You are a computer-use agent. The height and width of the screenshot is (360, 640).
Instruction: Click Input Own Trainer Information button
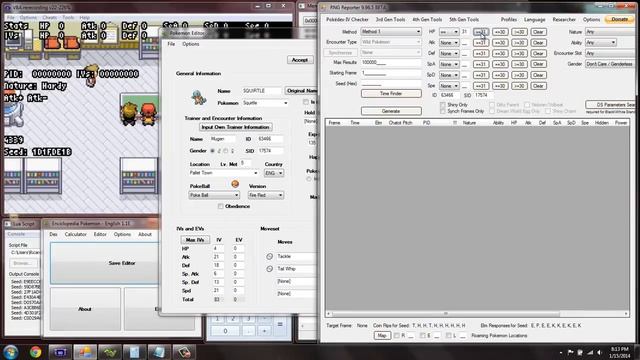point(235,127)
